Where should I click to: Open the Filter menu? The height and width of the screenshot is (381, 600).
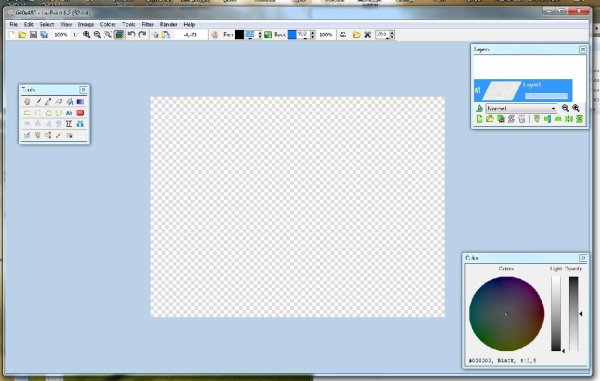[x=148, y=24]
